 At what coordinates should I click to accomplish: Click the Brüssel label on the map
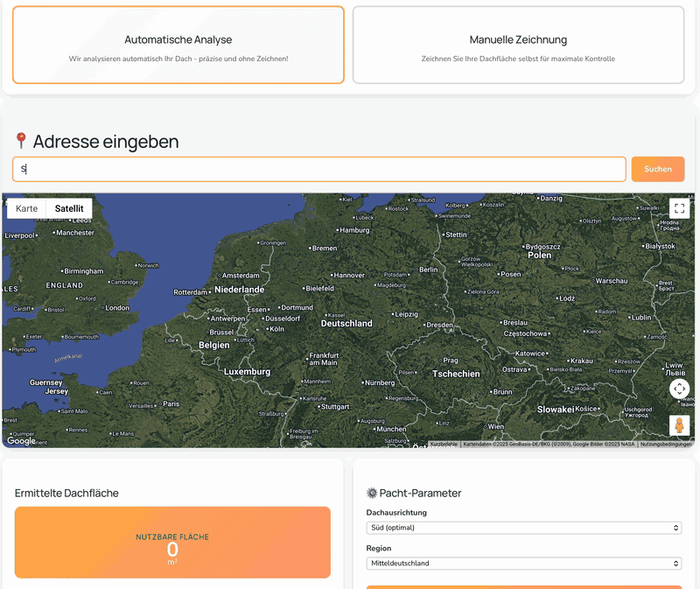(221, 333)
